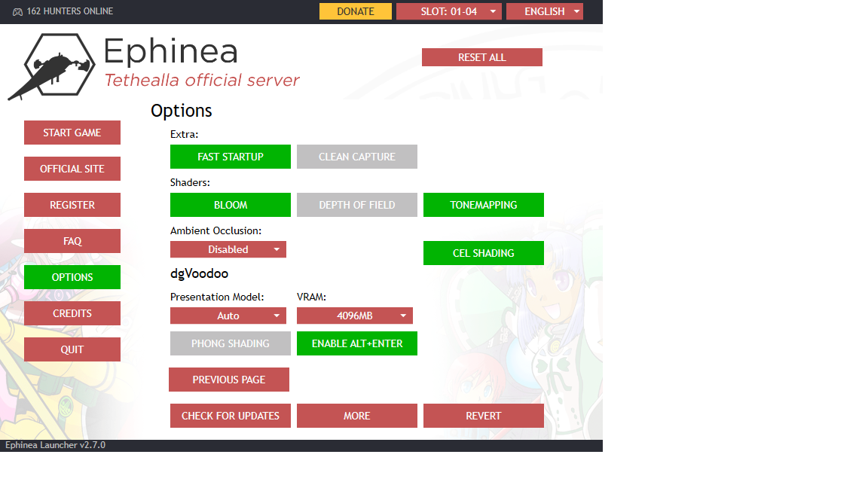This screenshot has width=868, height=488.
Task: Open the Presentation Model dropdown
Action: click(x=228, y=316)
